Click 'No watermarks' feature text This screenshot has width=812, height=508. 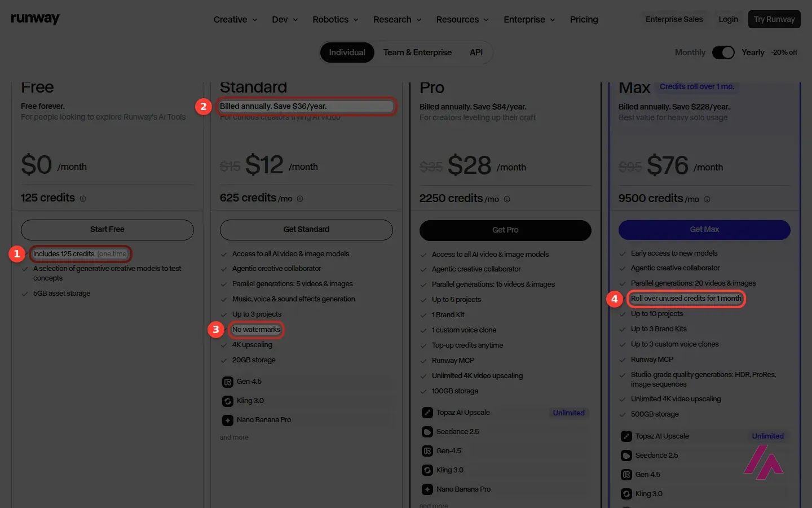point(256,330)
